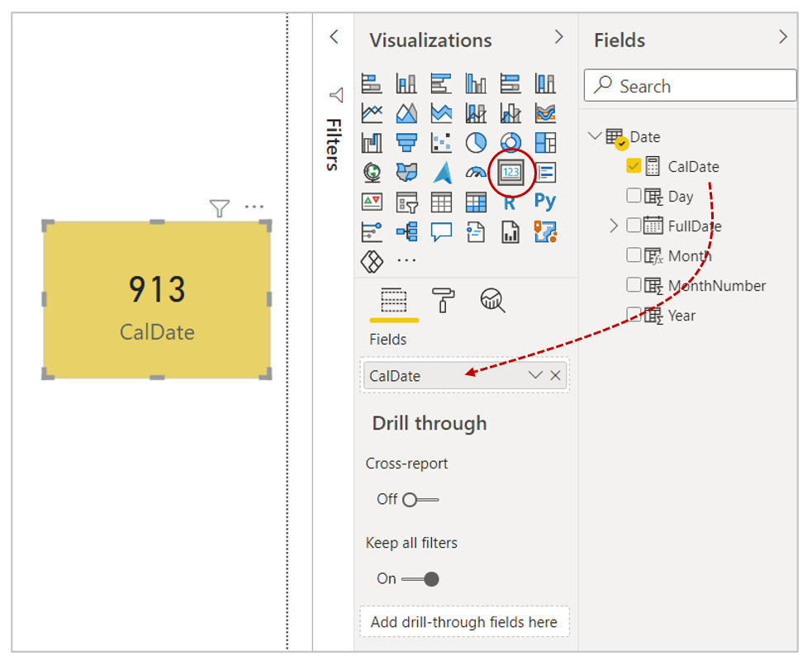
Task: Switch to the Format paint roller tab
Action: coord(443,301)
